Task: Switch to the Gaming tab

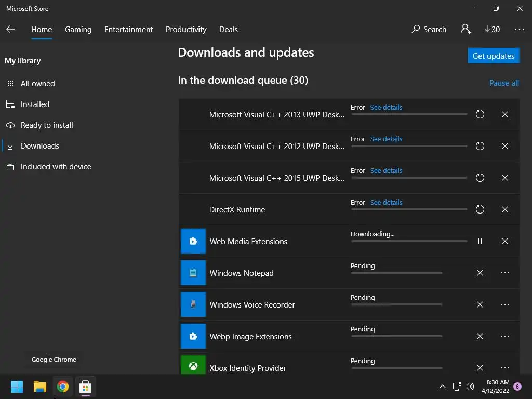Action: 78,30
